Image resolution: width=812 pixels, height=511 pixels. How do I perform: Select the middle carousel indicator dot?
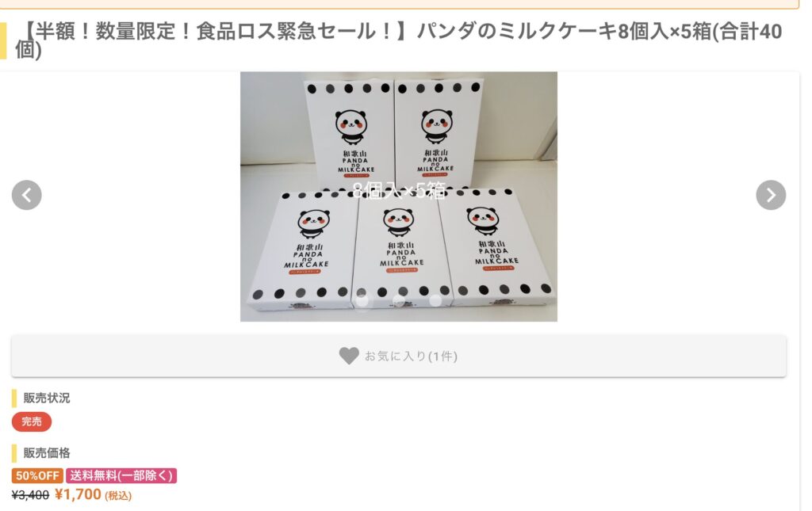pyautogui.click(x=399, y=300)
